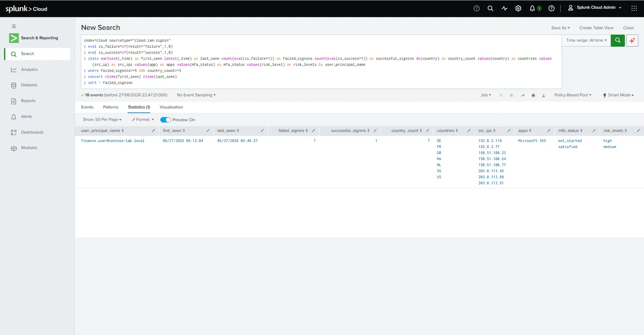Open the AI assistant sparkle button
Image resolution: width=644 pixels, height=335 pixels.
[x=632, y=40]
